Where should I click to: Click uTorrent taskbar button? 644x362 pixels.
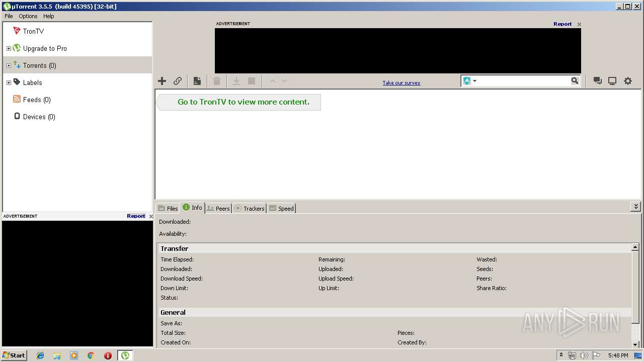[125, 355]
